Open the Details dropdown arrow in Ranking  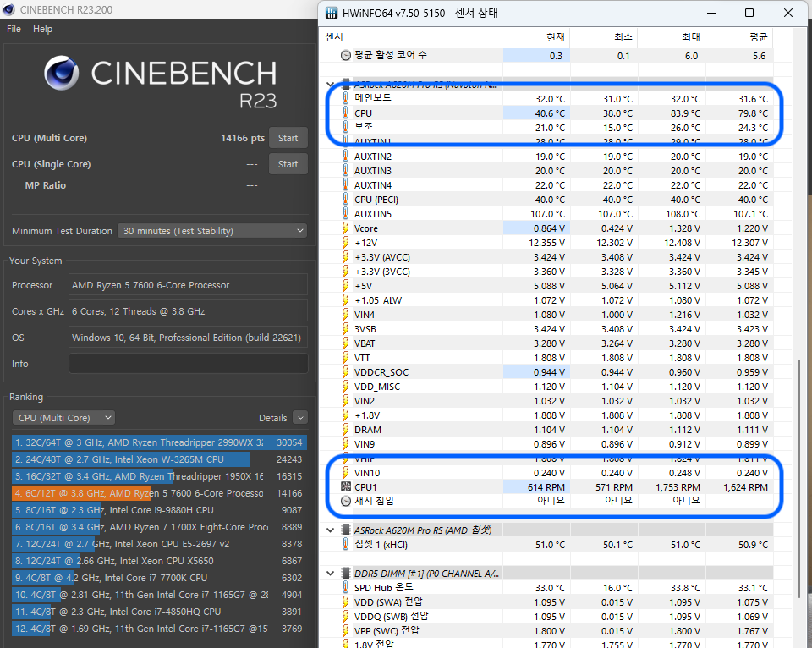[x=300, y=418]
